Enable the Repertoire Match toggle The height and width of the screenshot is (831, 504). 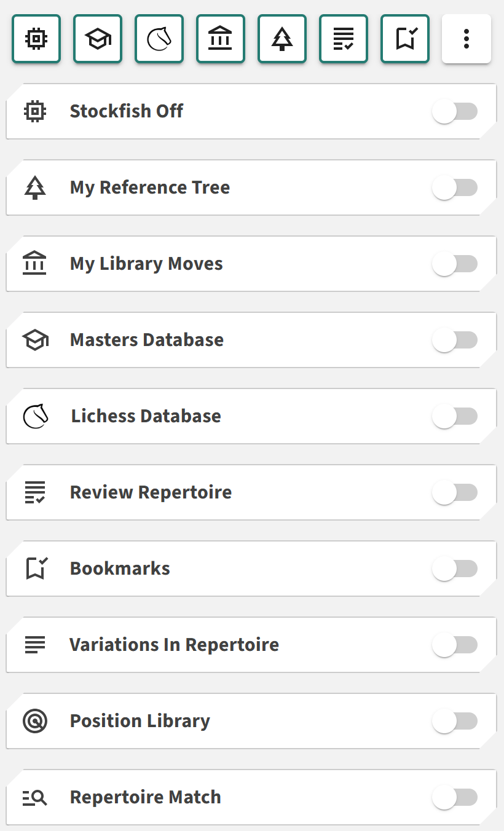tap(455, 798)
